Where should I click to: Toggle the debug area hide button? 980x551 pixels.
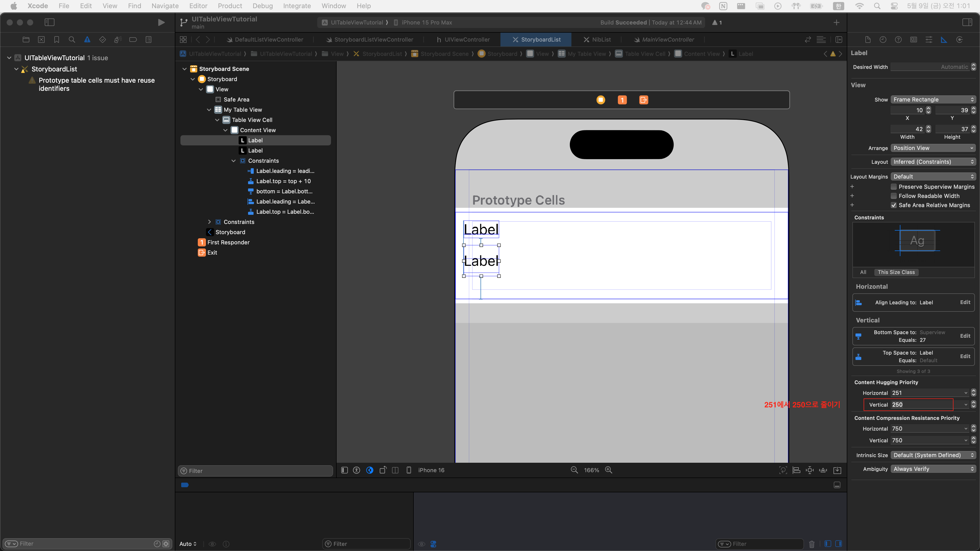pos(837,485)
